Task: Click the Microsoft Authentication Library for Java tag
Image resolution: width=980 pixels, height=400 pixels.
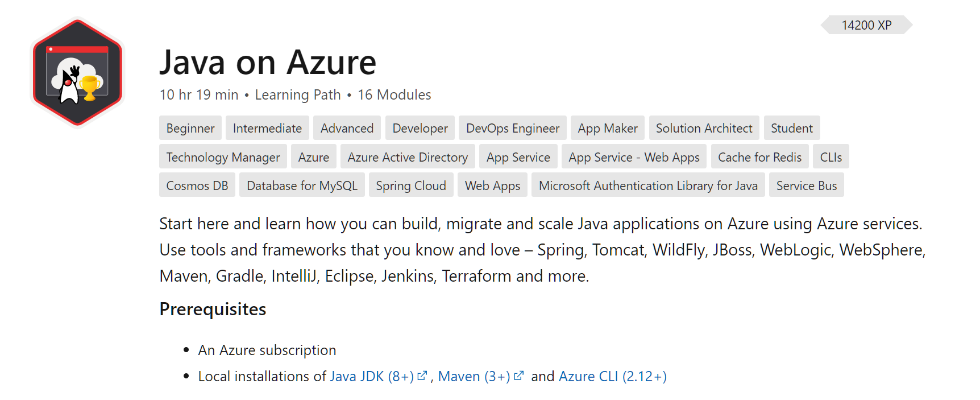Action: 648,185
